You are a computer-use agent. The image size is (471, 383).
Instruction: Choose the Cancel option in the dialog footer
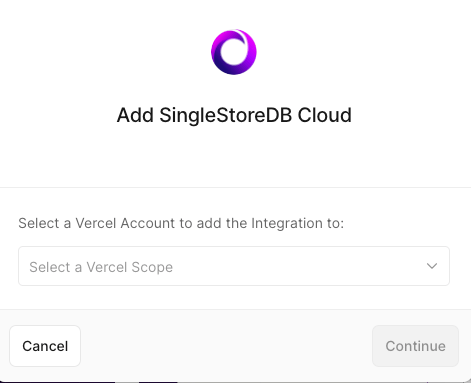coord(45,346)
